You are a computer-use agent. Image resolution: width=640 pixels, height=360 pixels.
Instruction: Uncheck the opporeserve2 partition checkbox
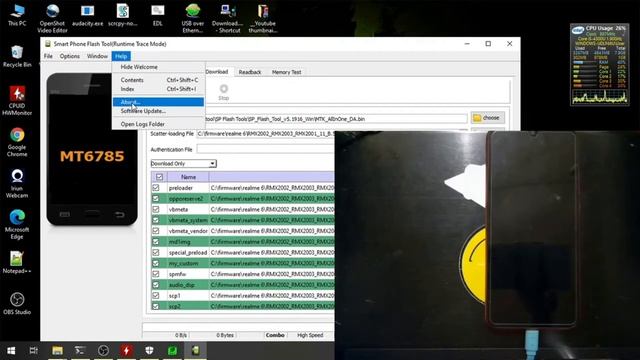point(156,198)
